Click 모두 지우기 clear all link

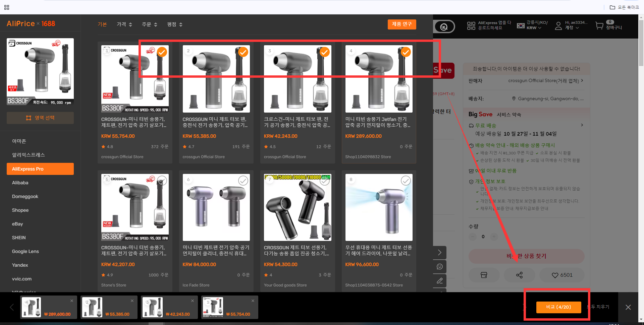point(599,307)
